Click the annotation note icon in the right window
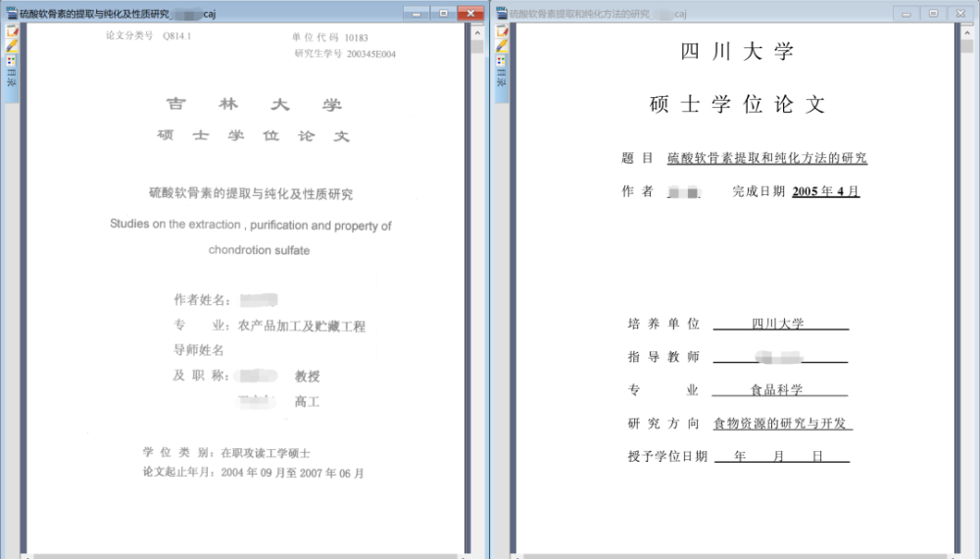This screenshot has height=559, width=980. pyautogui.click(x=502, y=31)
